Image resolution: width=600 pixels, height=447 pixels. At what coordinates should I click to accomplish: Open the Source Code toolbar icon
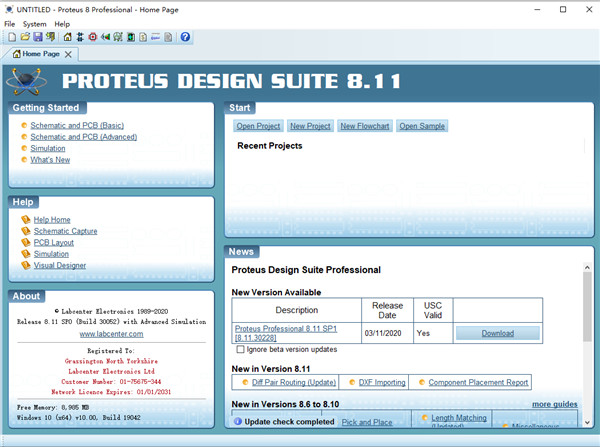tap(155, 37)
